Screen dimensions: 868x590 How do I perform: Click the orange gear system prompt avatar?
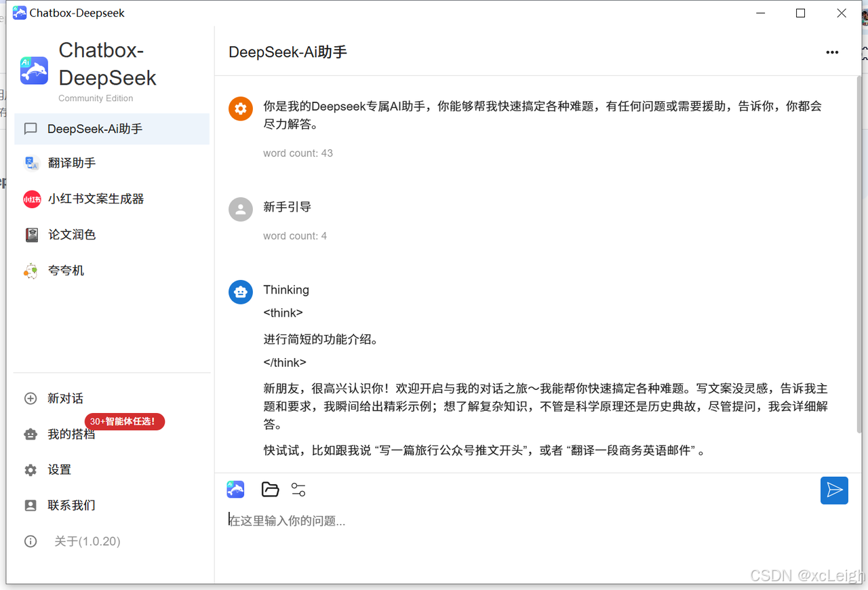pyautogui.click(x=241, y=109)
